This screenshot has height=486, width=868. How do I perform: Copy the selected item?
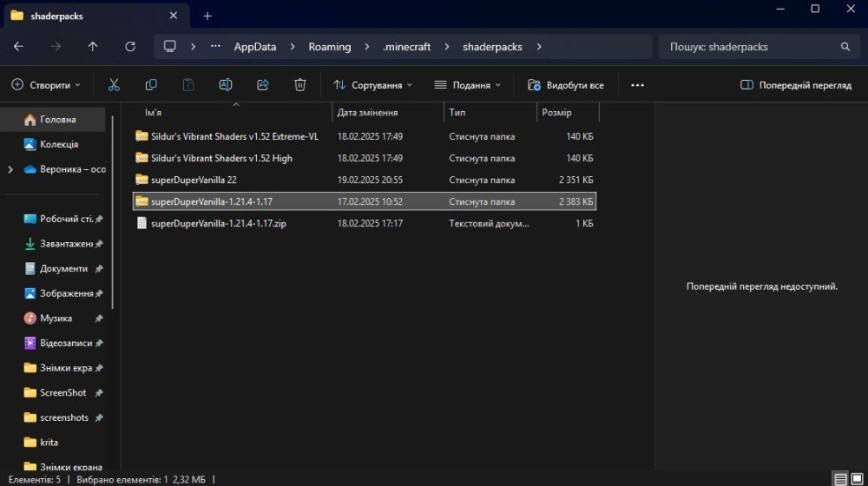coord(150,85)
